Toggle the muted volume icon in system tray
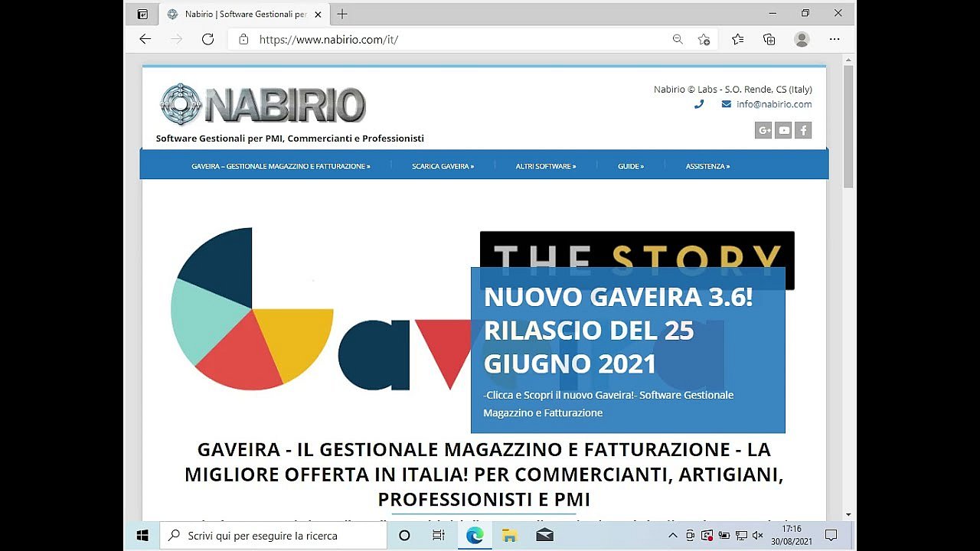The width and height of the screenshot is (980, 551). coord(758,536)
